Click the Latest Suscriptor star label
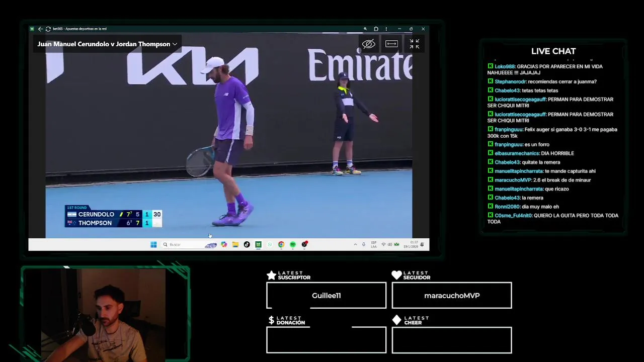Image resolution: width=644 pixels, height=362 pixels. point(289,275)
